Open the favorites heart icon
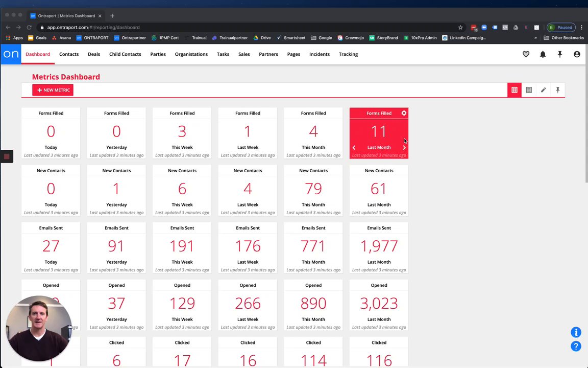This screenshot has height=368, width=588. click(526, 54)
